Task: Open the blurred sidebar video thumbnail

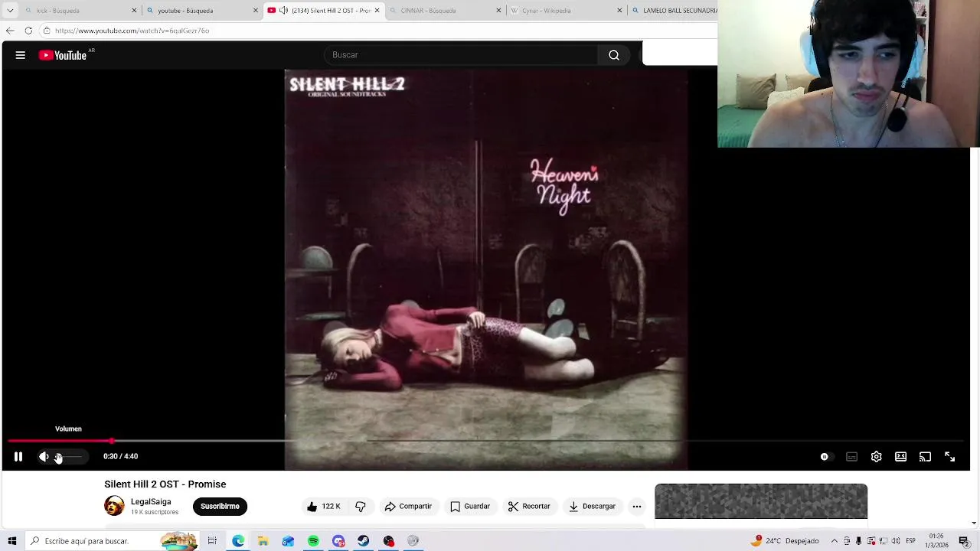Action: pyautogui.click(x=761, y=501)
